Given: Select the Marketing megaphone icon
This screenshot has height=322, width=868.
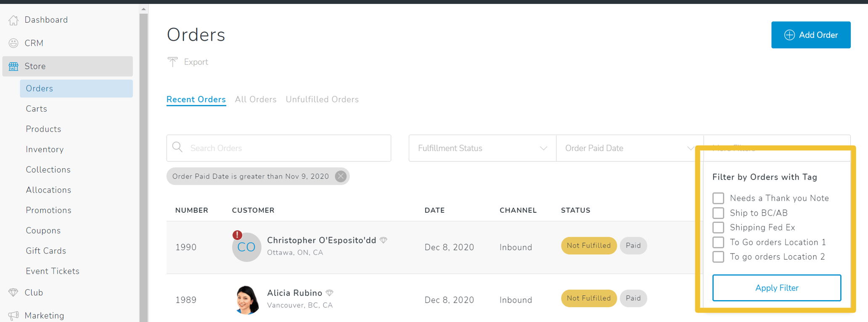Looking at the screenshot, I should (13, 315).
